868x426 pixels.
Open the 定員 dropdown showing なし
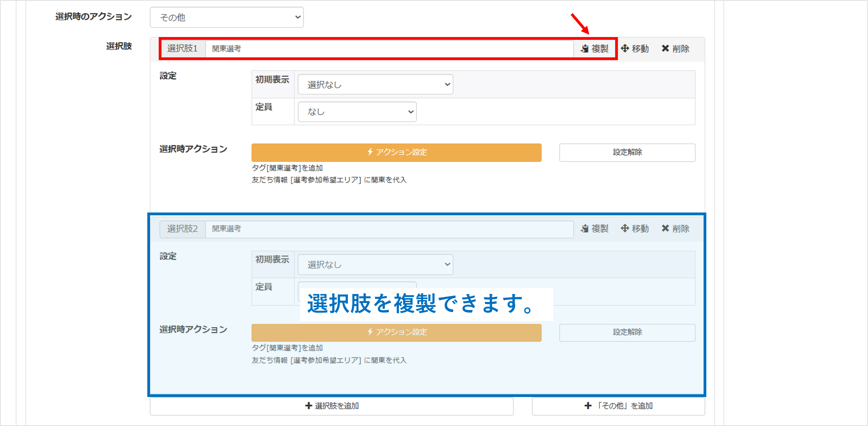357,112
